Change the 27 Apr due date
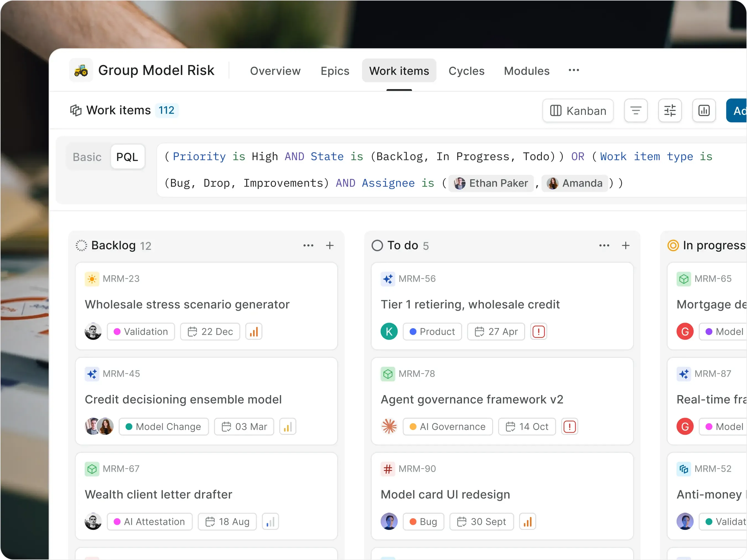 point(496,331)
